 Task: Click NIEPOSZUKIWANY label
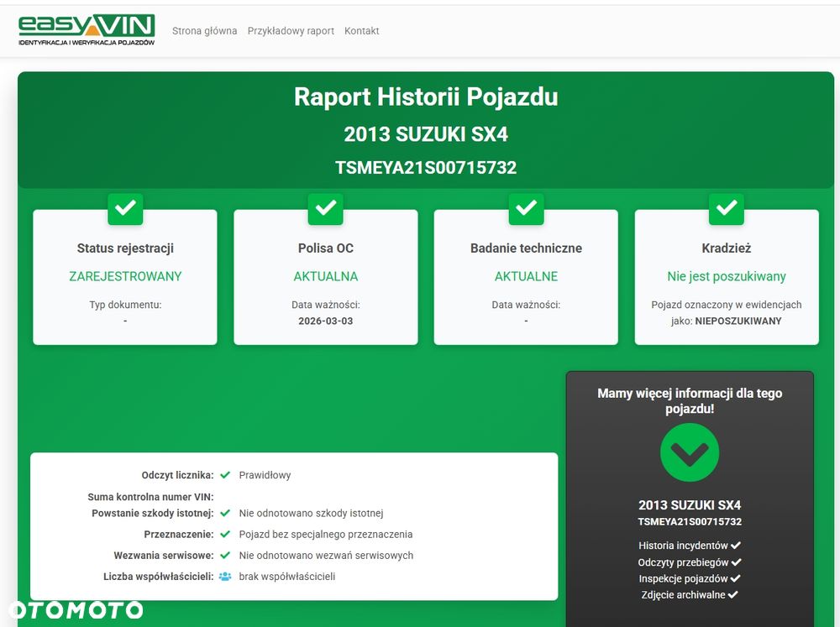coord(738,321)
